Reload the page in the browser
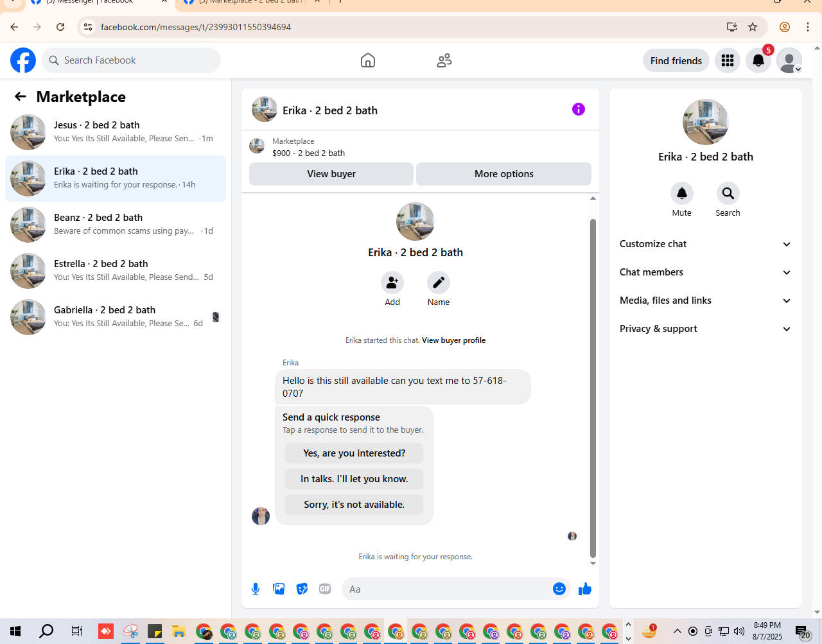The width and height of the screenshot is (822, 644). tap(60, 27)
